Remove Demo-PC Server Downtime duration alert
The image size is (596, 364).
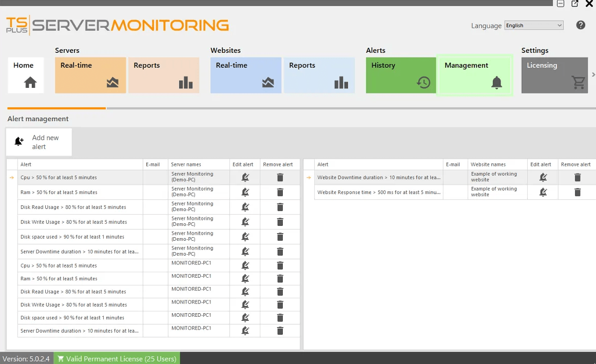pyautogui.click(x=280, y=252)
